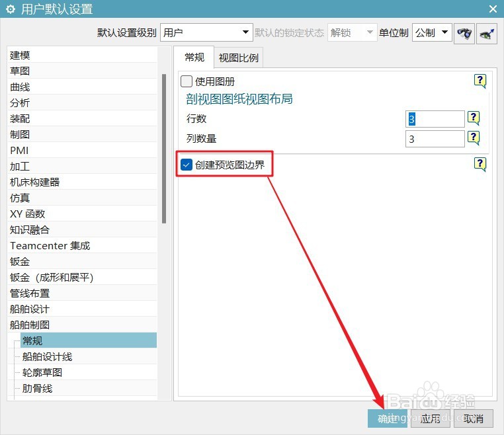Select 轮廓草图 sub-item
This screenshot has width=504, height=435.
(x=89, y=372)
